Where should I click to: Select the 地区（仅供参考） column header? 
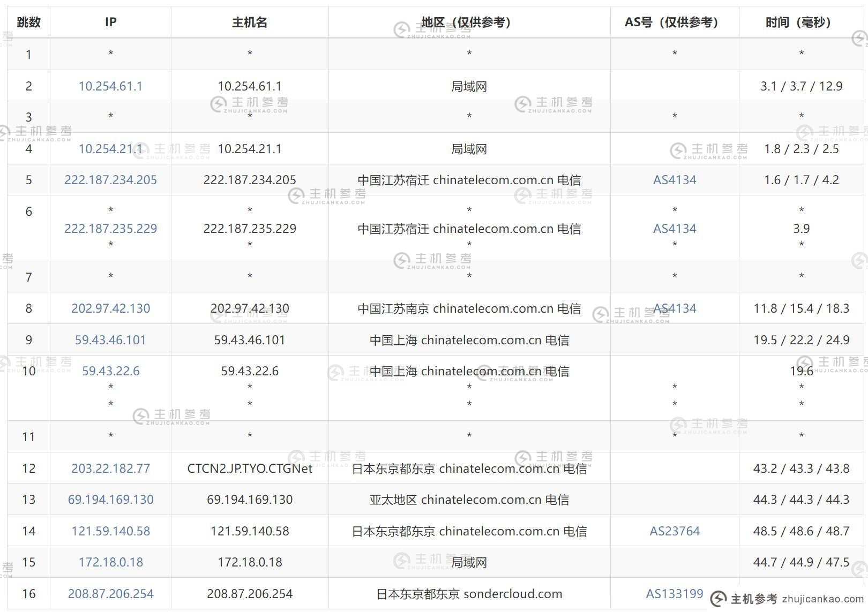pos(469,22)
